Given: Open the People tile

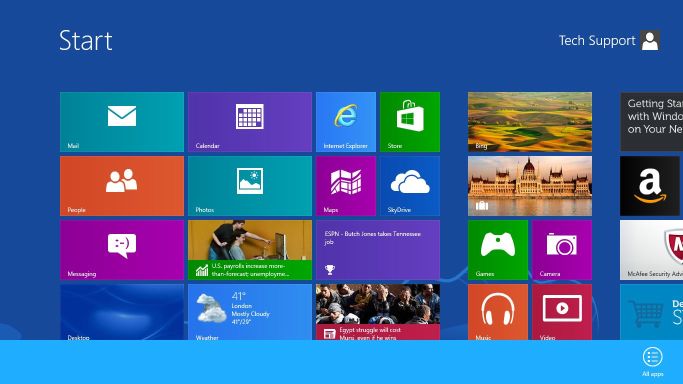Looking at the screenshot, I should click(122, 186).
